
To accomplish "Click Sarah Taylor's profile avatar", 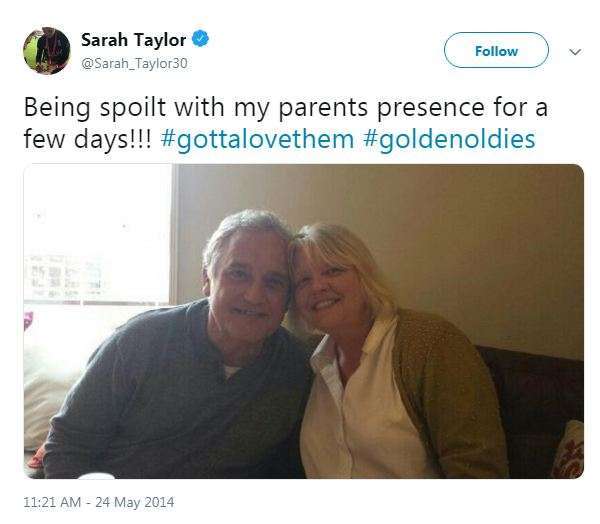I will [x=46, y=51].
